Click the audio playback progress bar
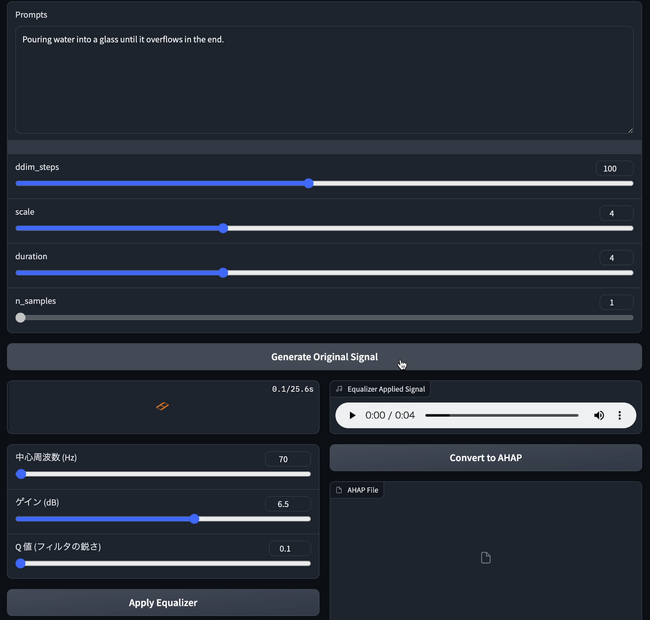Image resolution: width=650 pixels, height=620 pixels. click(x=501, y=415)
